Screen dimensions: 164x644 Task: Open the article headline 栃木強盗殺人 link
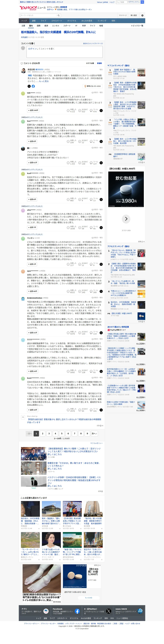click(x=58, y=32)
